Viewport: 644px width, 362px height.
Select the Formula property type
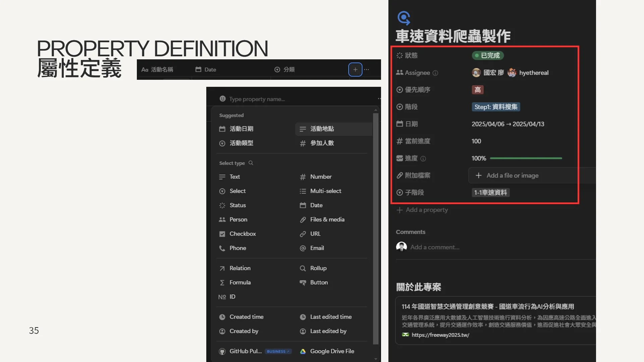coord(240,283)
